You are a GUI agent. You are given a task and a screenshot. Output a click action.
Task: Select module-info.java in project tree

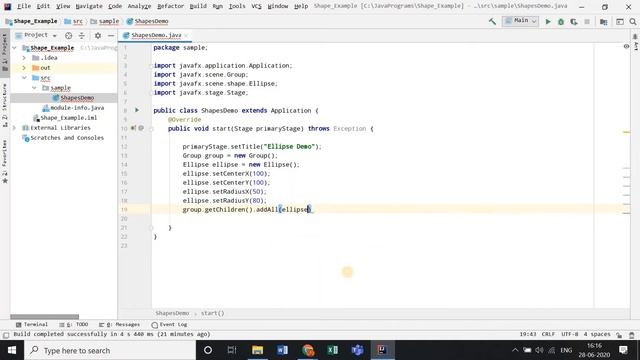(x=73, y=108)
